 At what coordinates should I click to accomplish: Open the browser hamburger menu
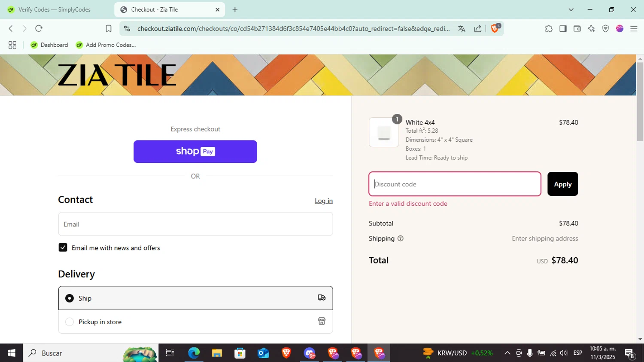click(x=634, y=29)
